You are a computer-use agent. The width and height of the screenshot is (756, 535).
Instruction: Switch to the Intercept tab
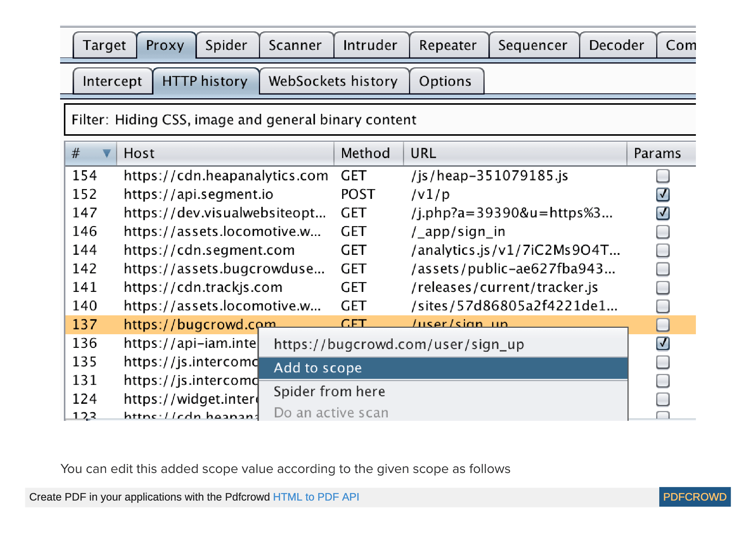tap(112, 81)
